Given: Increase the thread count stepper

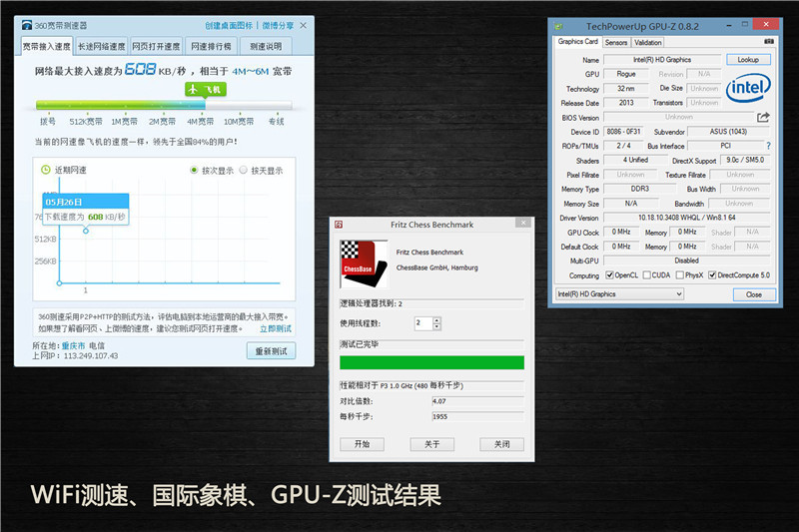Looking at the screenshot, I should (436, 320).
